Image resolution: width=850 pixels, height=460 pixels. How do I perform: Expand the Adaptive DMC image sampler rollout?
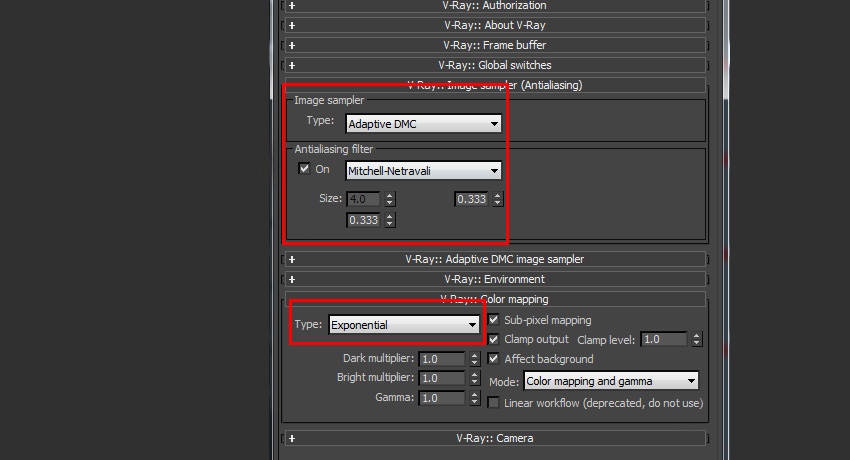click(495, 260)
